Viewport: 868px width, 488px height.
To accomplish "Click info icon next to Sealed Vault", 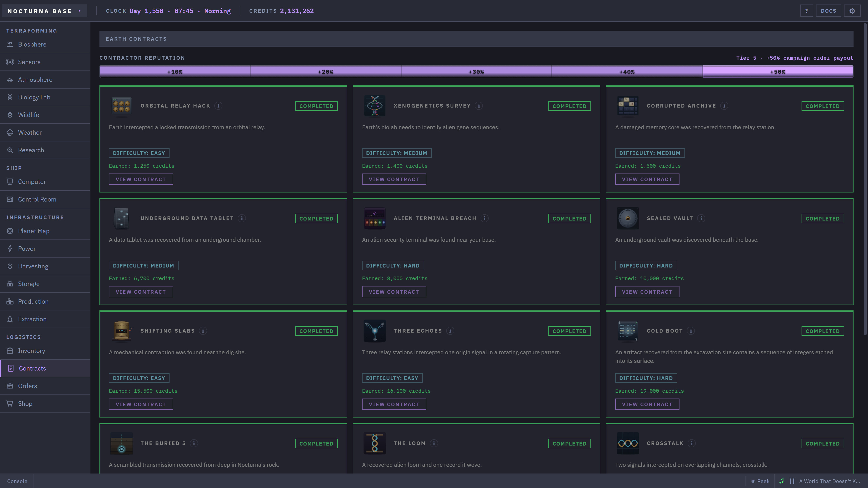I will pyautogui.click(x=701, y=218).
